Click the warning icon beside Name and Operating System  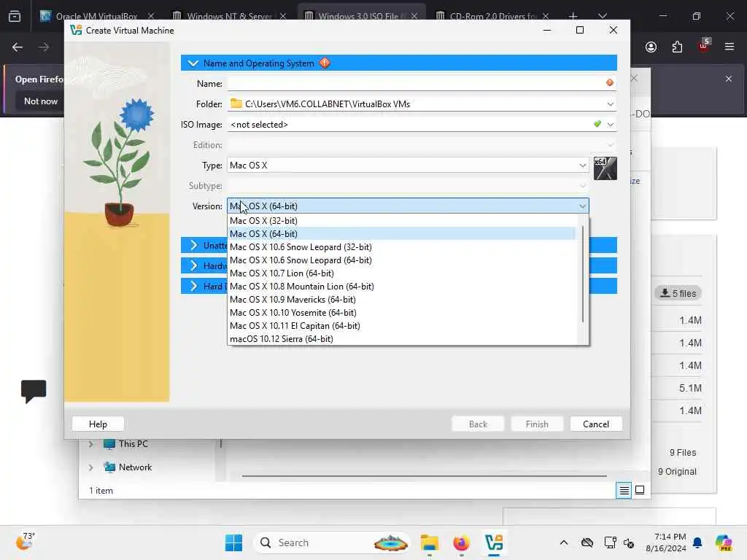click(325, 63)
